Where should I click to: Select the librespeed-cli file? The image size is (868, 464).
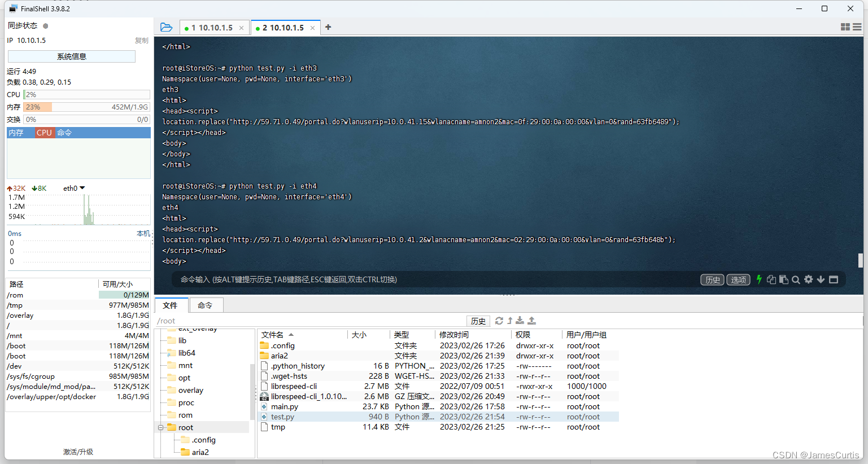(x=439, y=386)
